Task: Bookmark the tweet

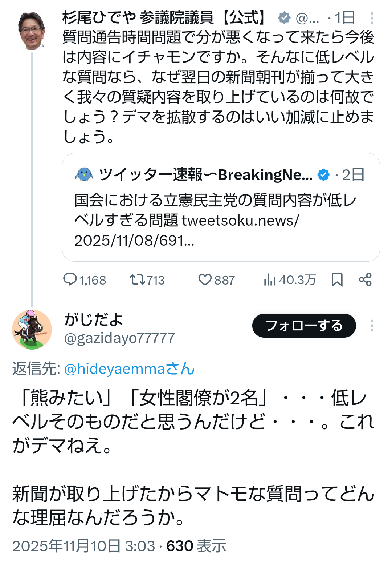Action: [337, 279]
